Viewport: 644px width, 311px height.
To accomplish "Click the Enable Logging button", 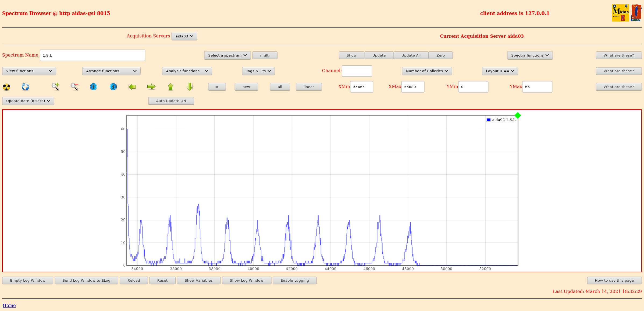I will tap(294, 280).
